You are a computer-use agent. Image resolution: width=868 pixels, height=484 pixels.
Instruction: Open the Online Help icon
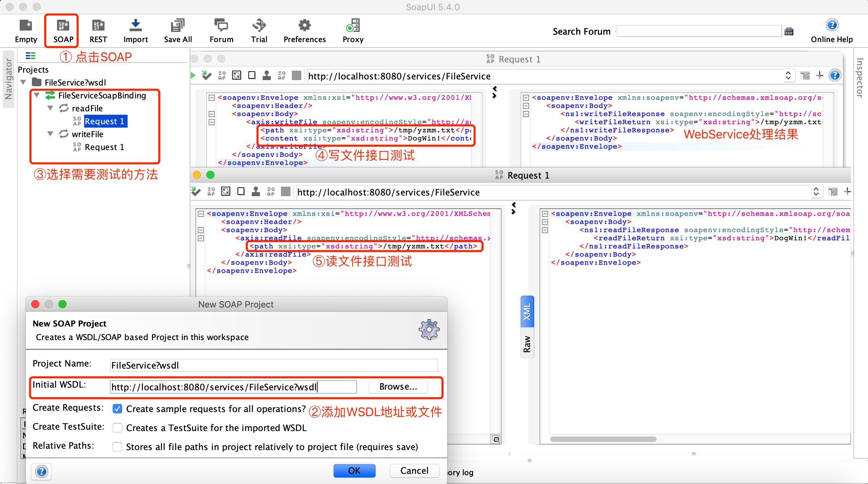click(x=832, y=25)
